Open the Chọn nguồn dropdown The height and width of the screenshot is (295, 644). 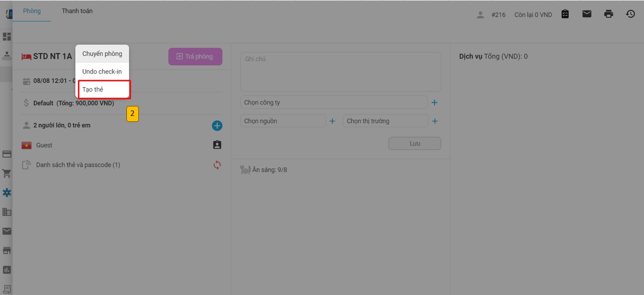283,121
